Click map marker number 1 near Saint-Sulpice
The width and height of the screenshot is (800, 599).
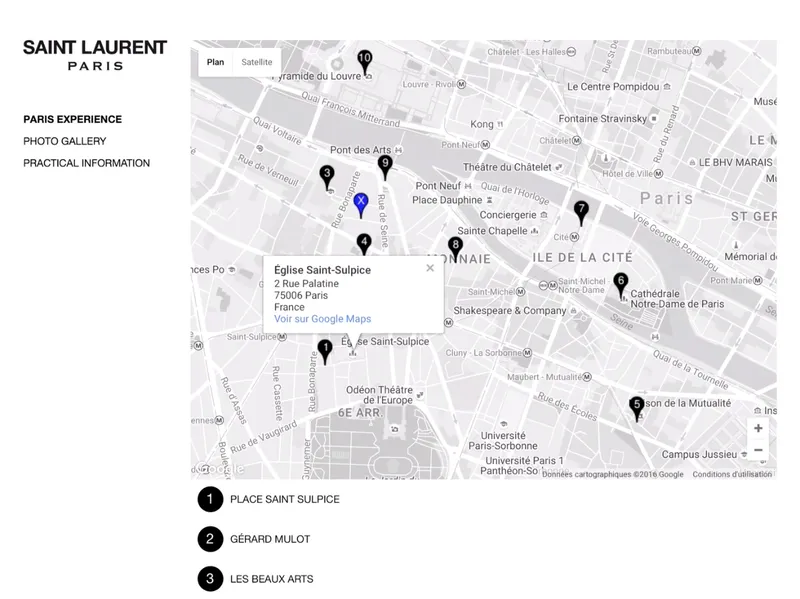coord(325,351)
